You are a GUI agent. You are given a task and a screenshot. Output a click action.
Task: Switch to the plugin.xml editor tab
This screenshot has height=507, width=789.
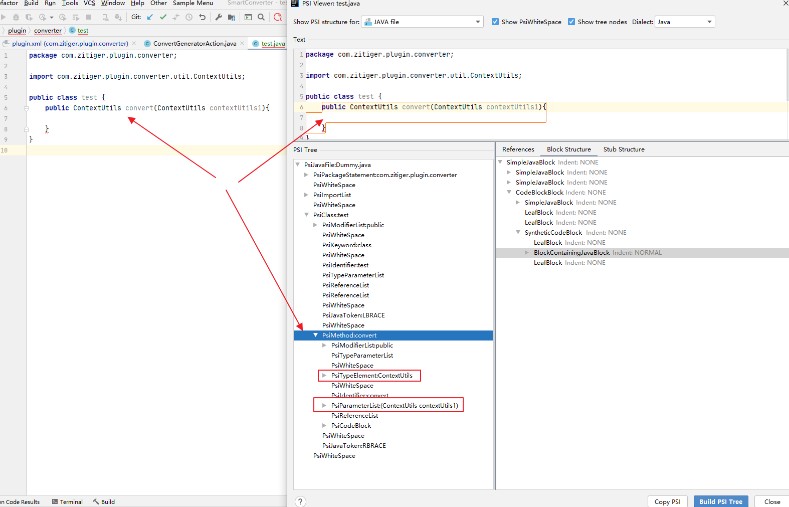69,44
